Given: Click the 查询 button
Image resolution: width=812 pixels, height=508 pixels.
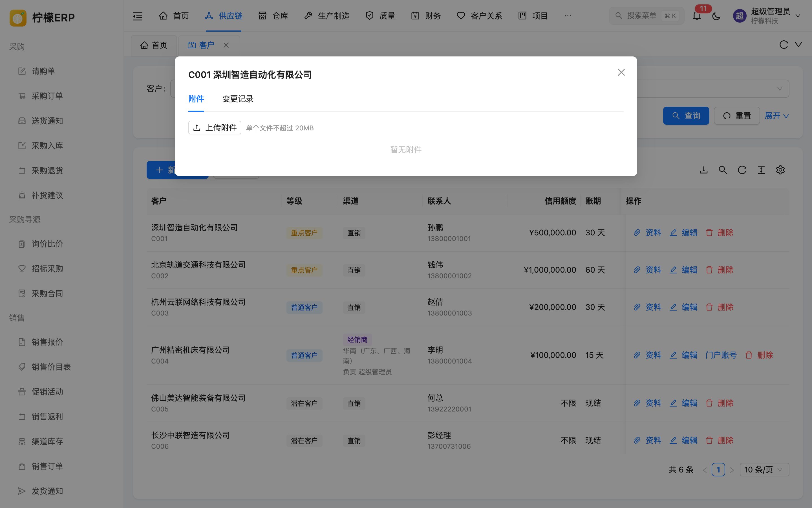Looking at the screenshot, I should [x=686, y=116].
